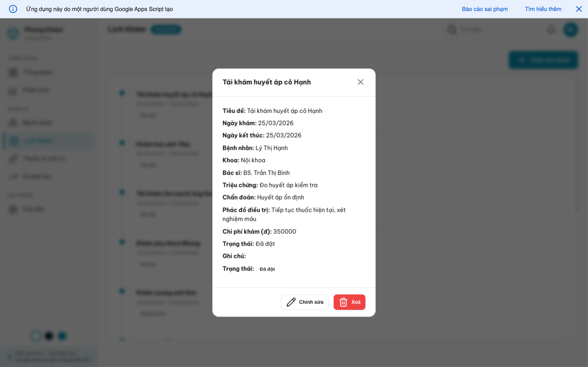Click the search magnifier icon in the header
588x367 pixels.
[451, 29]
